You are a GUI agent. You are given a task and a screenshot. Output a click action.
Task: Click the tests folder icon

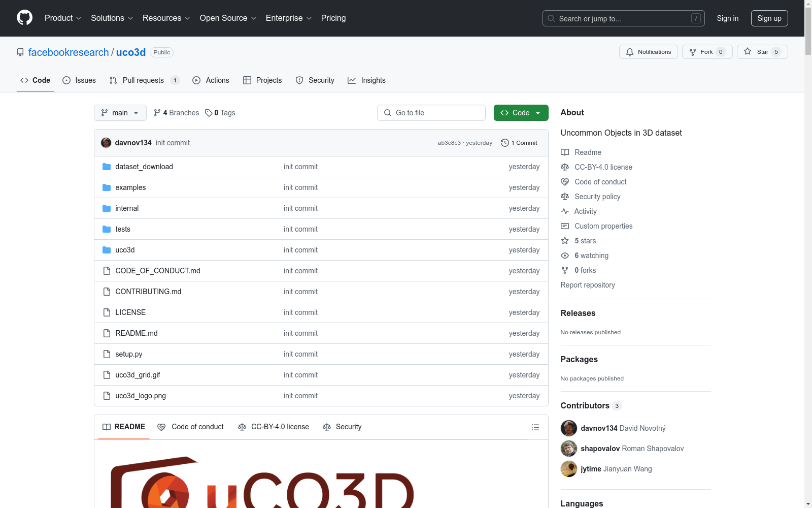click(x=107, y=229)
